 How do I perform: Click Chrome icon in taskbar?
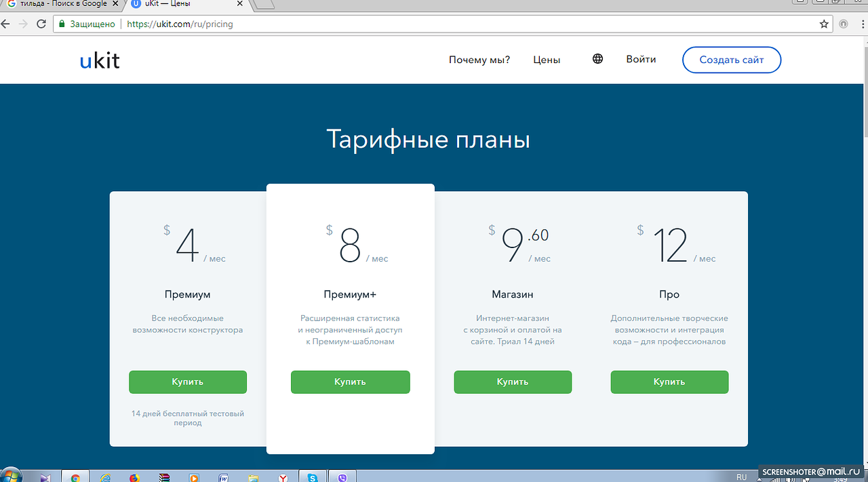(x=75, y=477)
